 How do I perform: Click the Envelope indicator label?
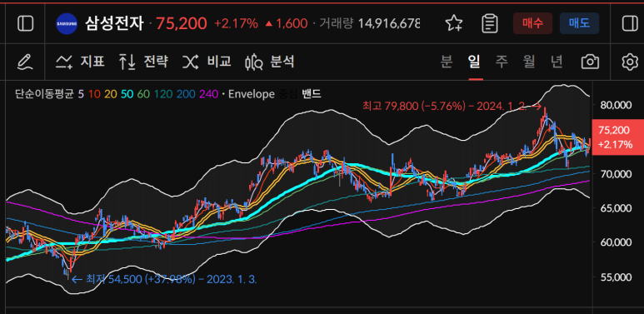251,94
